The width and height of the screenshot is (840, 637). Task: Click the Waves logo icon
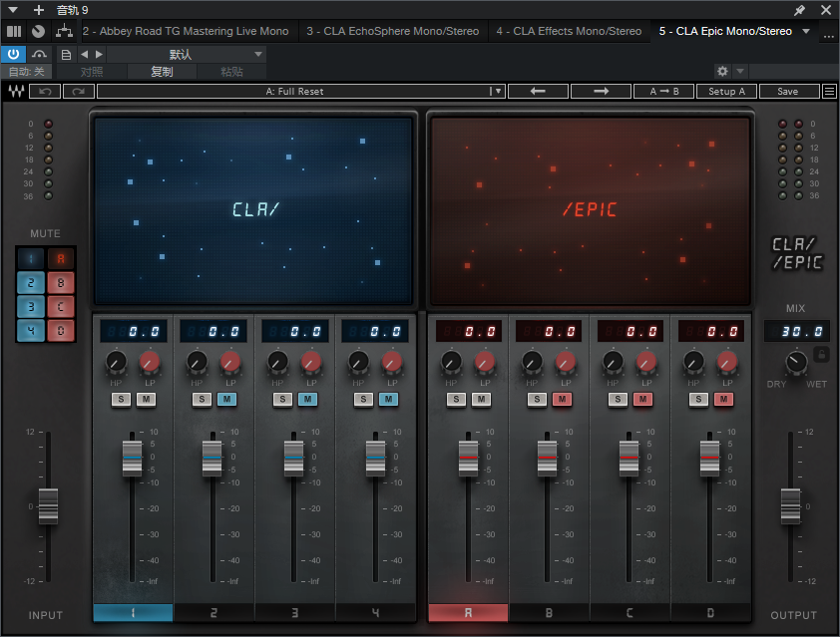point(16,92)
